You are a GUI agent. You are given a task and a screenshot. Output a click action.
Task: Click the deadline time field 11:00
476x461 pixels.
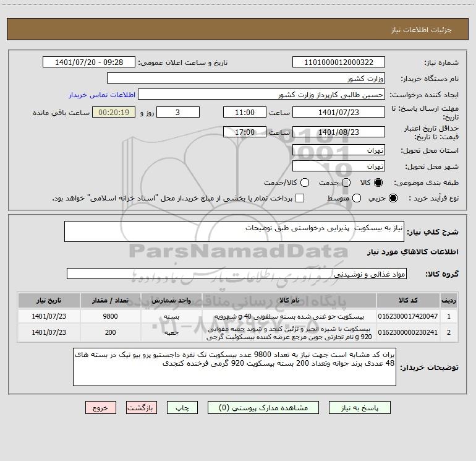pos(245,112)
